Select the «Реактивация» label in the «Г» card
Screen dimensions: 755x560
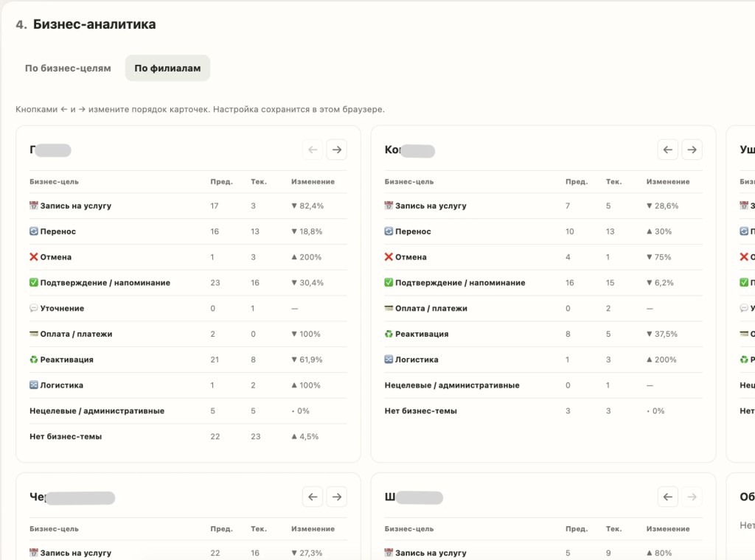67,360
